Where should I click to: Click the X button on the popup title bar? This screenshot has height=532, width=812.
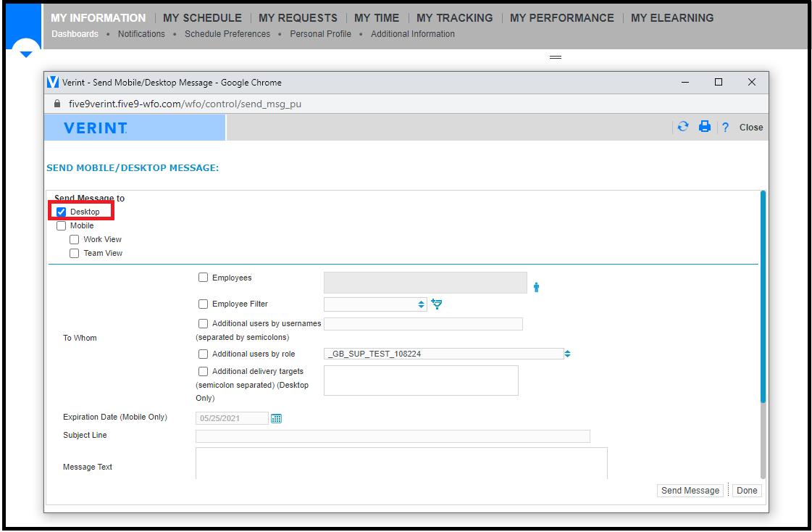(x=752, y=83)
